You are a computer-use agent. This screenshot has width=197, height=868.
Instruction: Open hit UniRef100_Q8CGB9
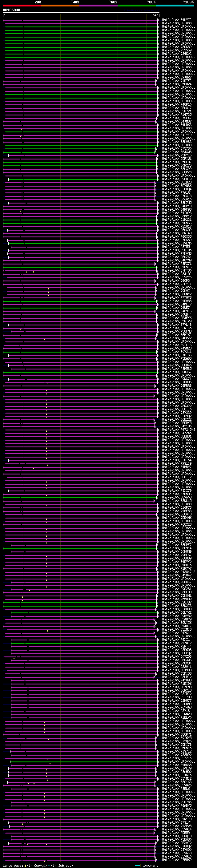(177, 47)
